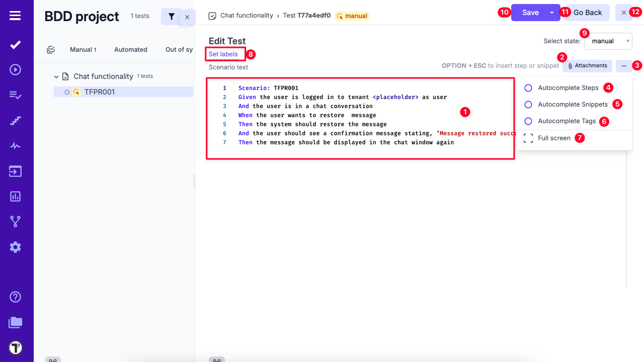The image size is (644, 362).
Task: Click the Go Back button
Action: 587,13
